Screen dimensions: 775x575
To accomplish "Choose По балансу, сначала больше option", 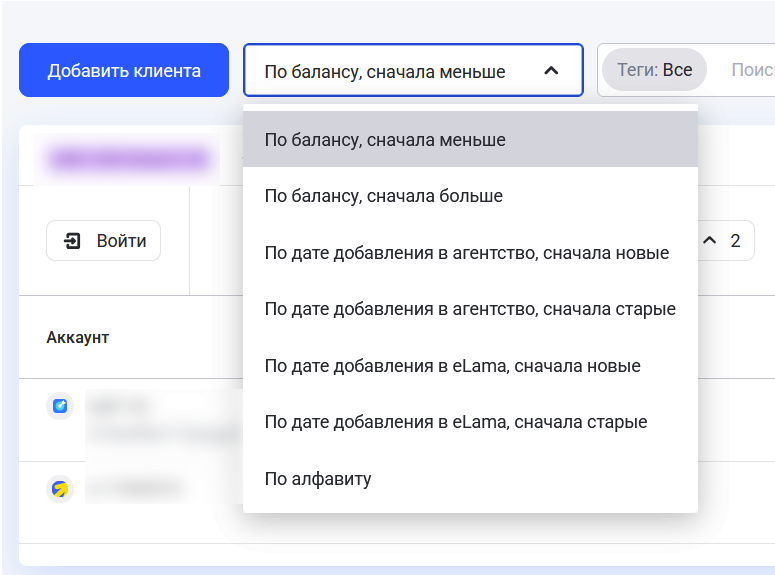I will coord(470,196).
